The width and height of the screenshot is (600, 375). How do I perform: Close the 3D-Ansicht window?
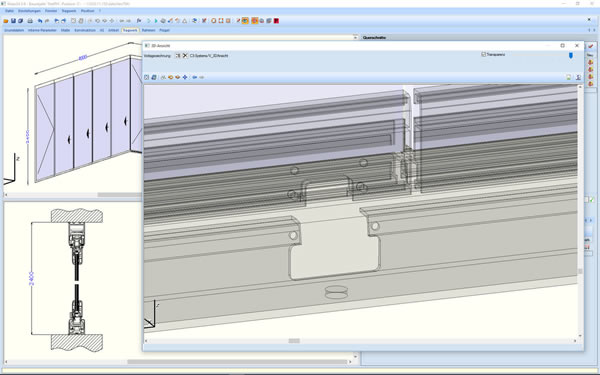tap(577, 46)
